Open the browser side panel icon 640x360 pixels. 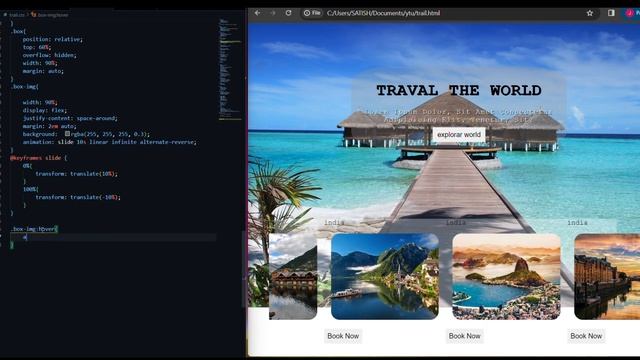(x=611, y=13)
